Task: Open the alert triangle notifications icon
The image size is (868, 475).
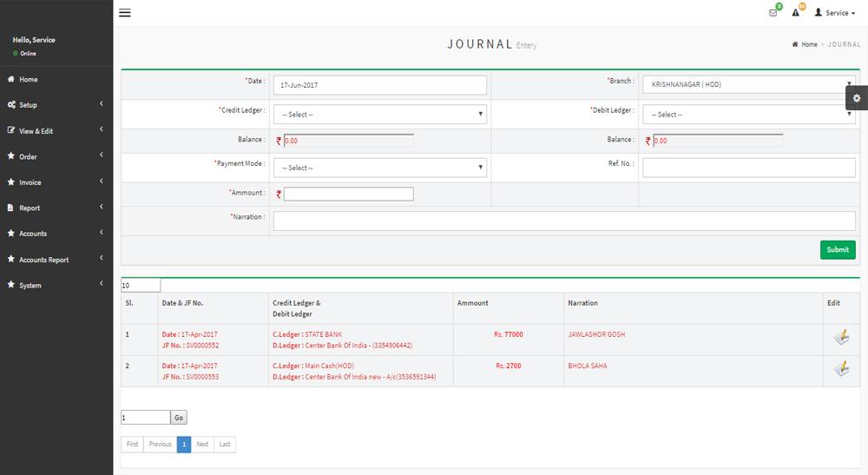Action: 795,13
